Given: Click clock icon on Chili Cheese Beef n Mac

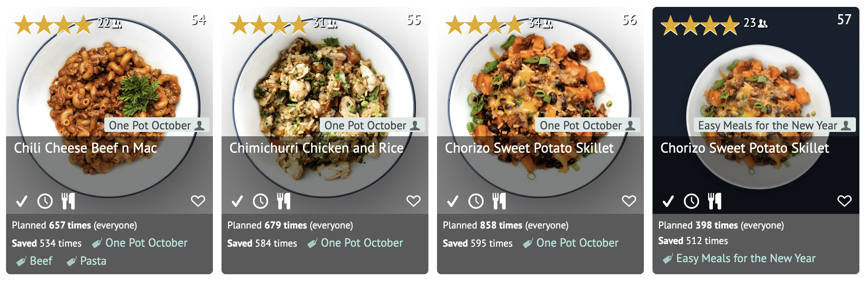Looking at the screenshot, I should coord(45,201).
